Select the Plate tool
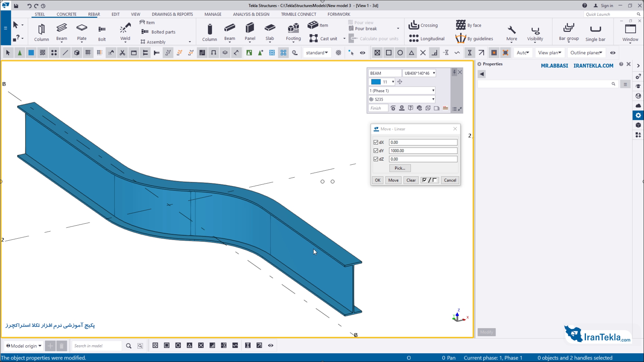This screenshot has width=644, height=362. 82,32
